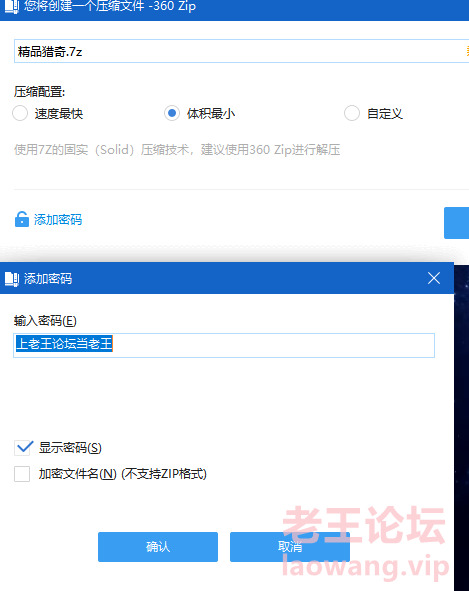
Task: Click the 360 Zip icon in main title bar
Action: pos(11,6)
